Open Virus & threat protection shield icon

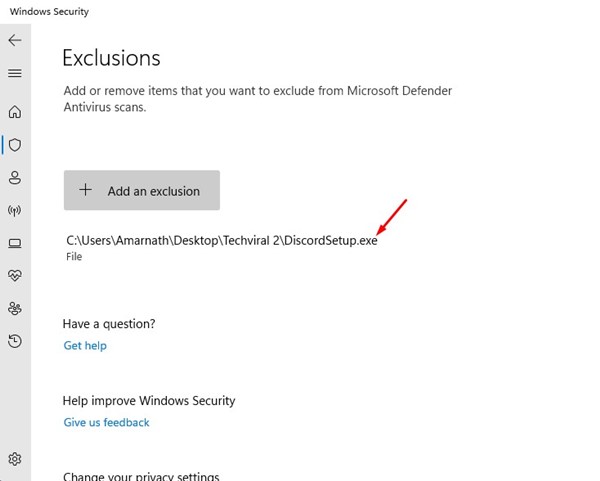point(14,144)
